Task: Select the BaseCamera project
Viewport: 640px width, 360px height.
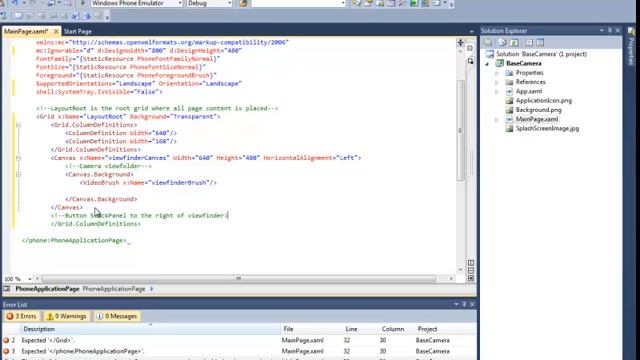Action: coord(523,64)
